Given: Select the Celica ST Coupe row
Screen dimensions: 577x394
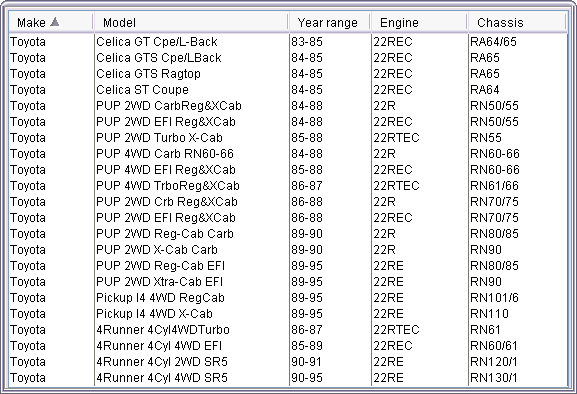Looking at the screenshot, I should coord(288,90).
